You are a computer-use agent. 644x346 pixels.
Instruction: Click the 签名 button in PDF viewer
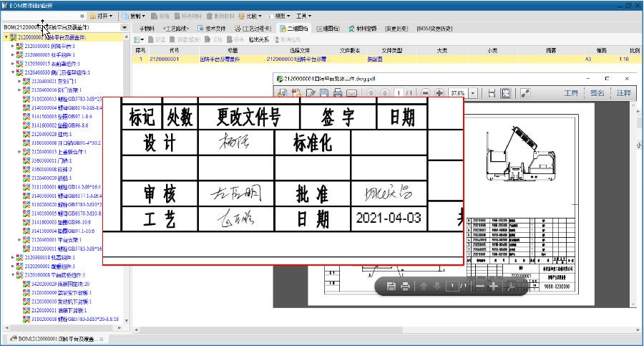point(597,93)
